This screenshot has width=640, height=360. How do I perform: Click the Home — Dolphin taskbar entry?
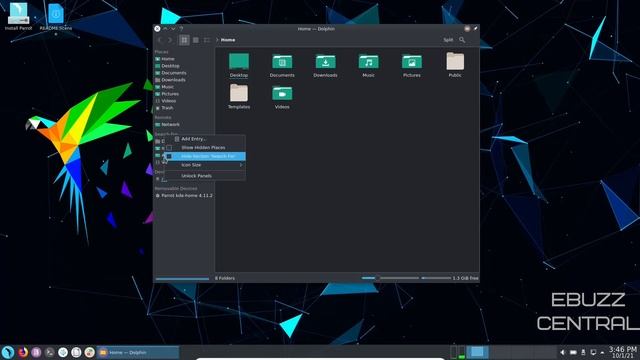click(138, 352)
